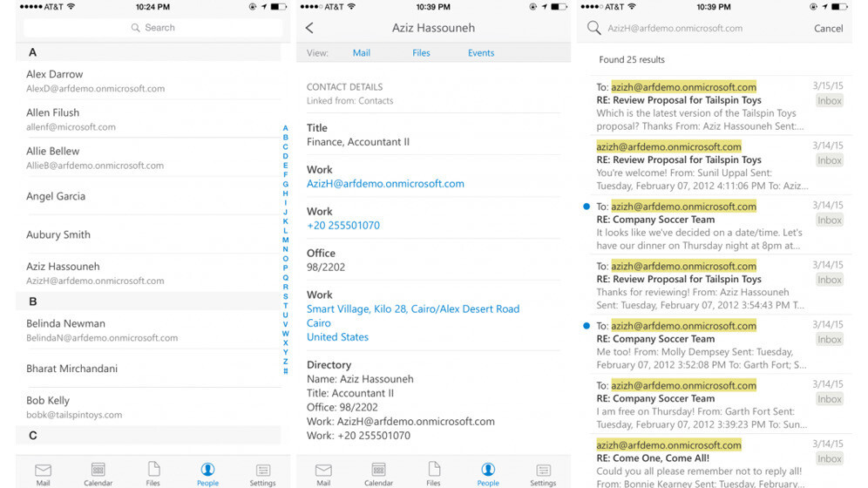Open the Alex Darrow contact
868x488 pixels.
coord(96,81)
